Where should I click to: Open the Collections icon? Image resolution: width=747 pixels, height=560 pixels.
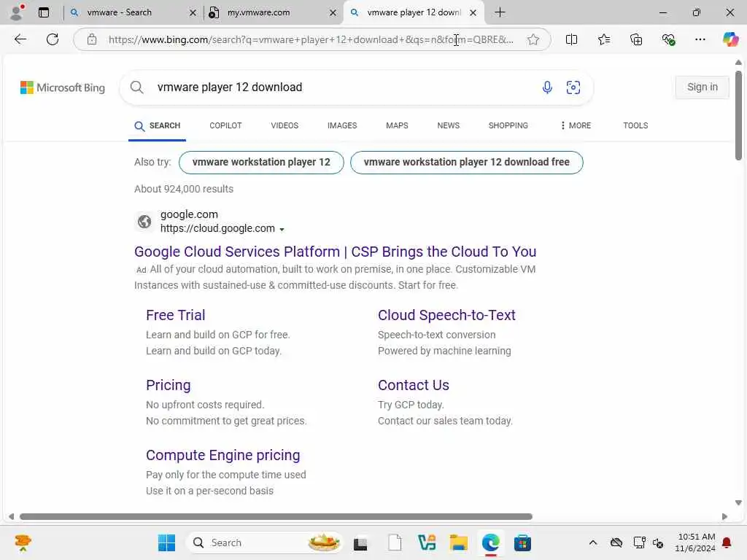[x=636, y=39]
